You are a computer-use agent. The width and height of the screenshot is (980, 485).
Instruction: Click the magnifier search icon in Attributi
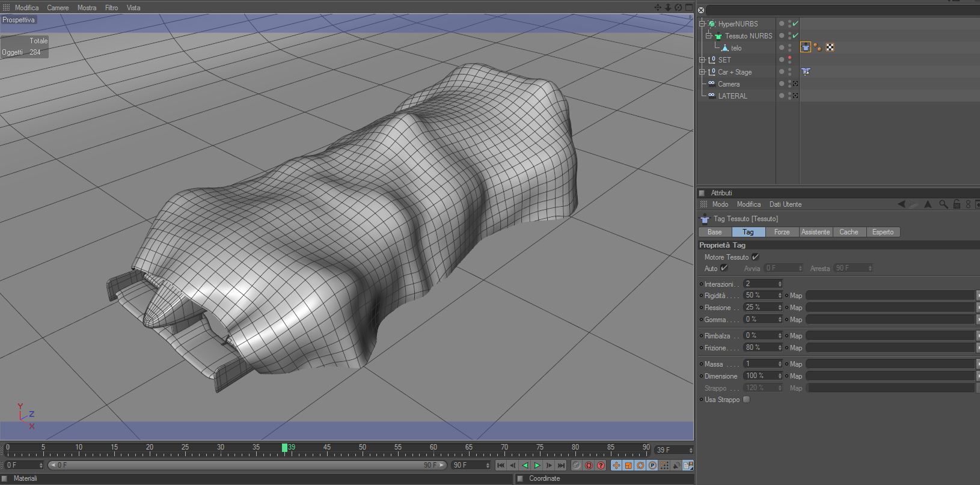tap(943, 204)
